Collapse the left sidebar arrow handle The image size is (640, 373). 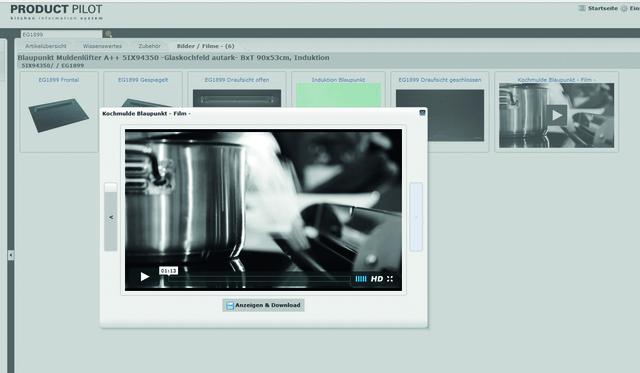pyautogui.click(x=11, y=255)
